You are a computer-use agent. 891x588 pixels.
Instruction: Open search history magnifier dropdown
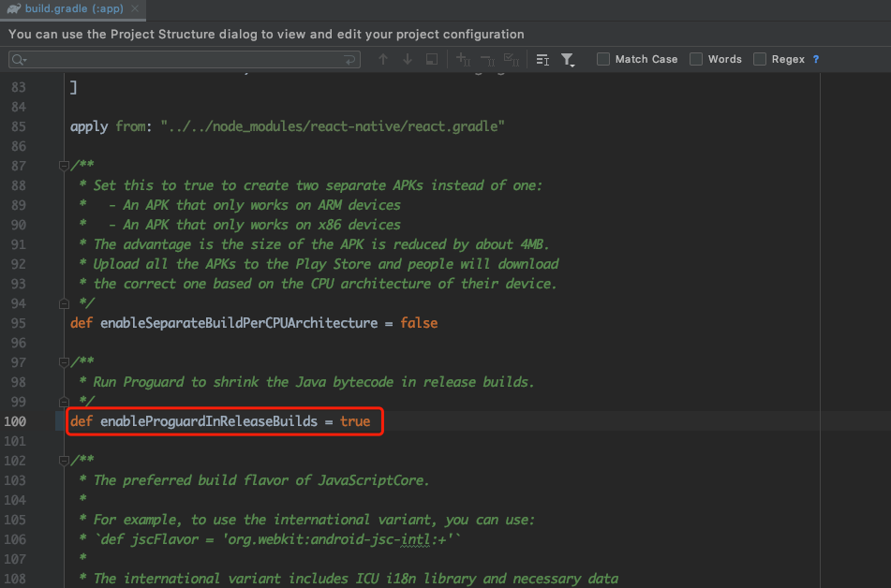pyautogui.click(x=20, y=60)
